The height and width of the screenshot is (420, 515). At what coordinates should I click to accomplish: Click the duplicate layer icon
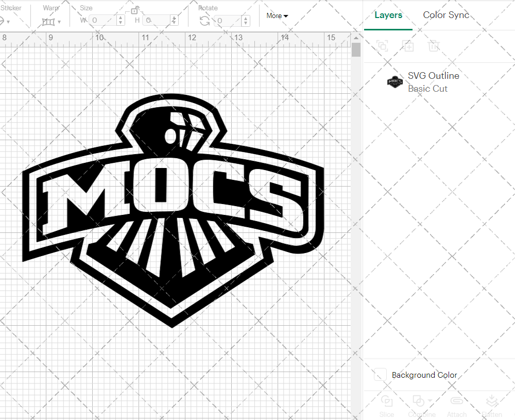point(382,46)
